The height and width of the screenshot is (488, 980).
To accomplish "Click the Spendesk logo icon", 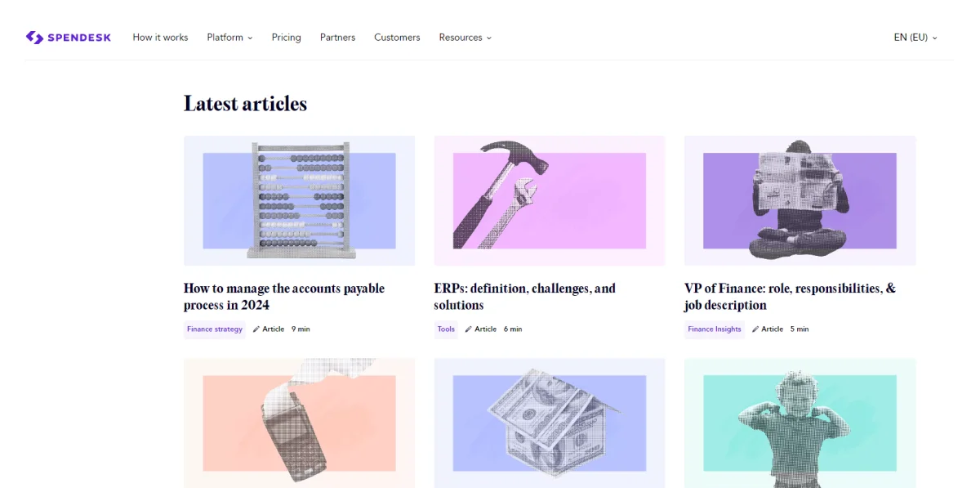I will (33, 38).
